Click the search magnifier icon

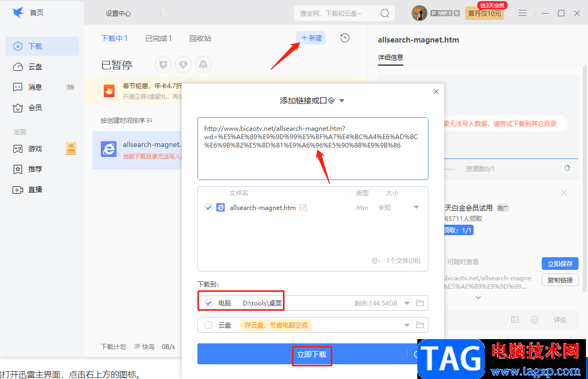pyautogui.click(x=385, y=14)
